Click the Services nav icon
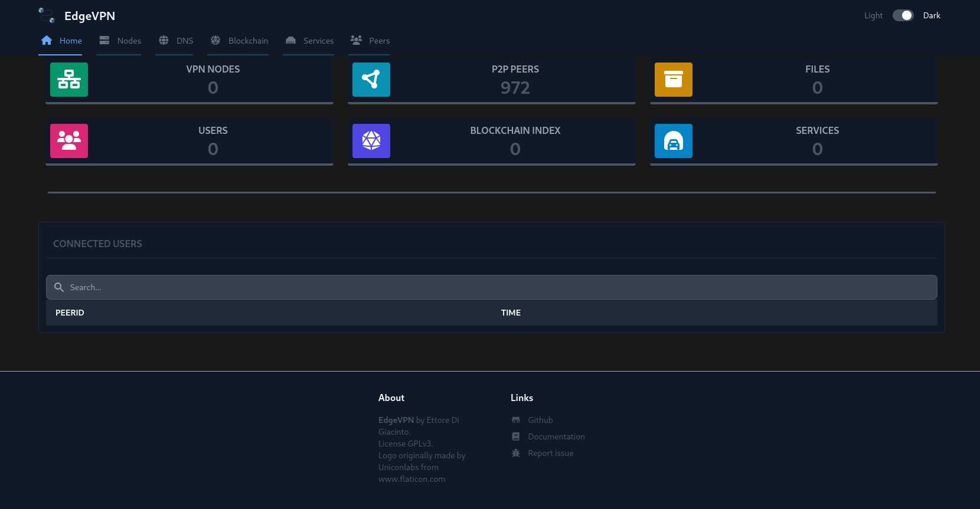The height and width of the screenshot is (509, 980). (290, 40)
